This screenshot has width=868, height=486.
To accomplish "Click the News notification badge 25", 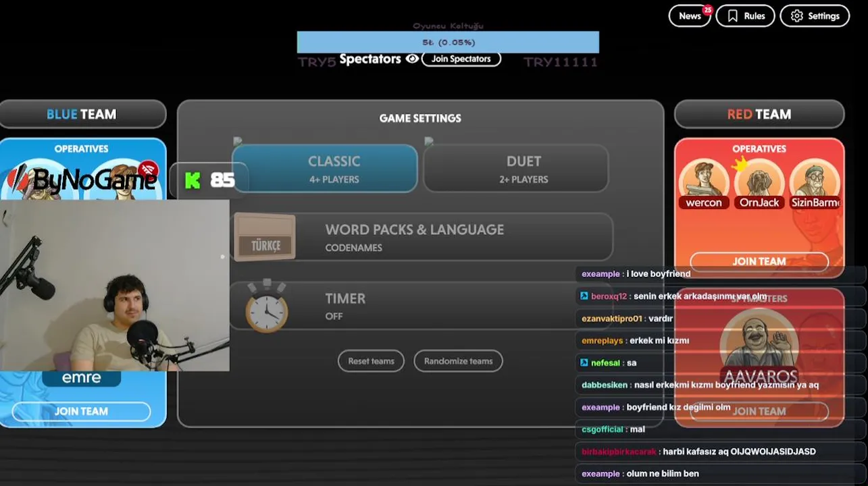I will click(x=707, y=9).
